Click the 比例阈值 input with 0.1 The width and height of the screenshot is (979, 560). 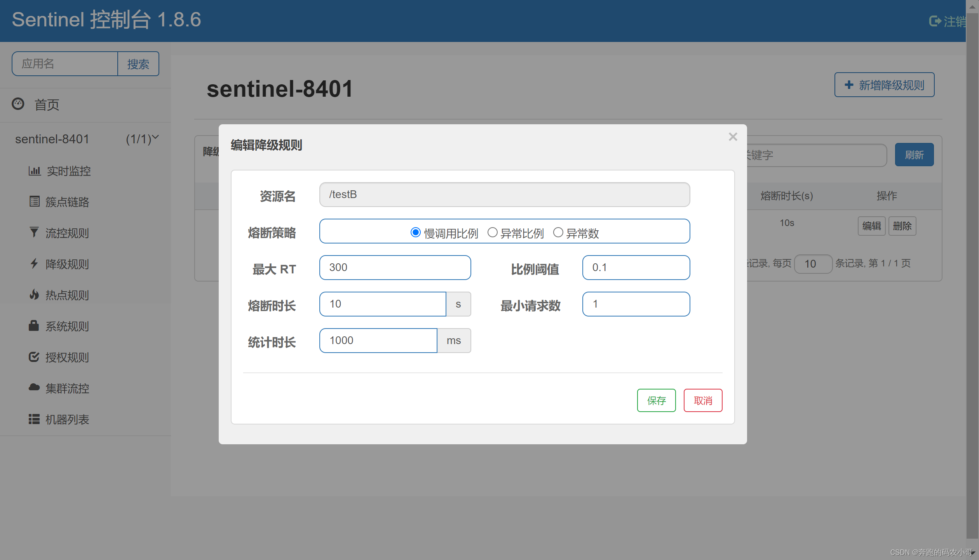[x=636, y=268]
